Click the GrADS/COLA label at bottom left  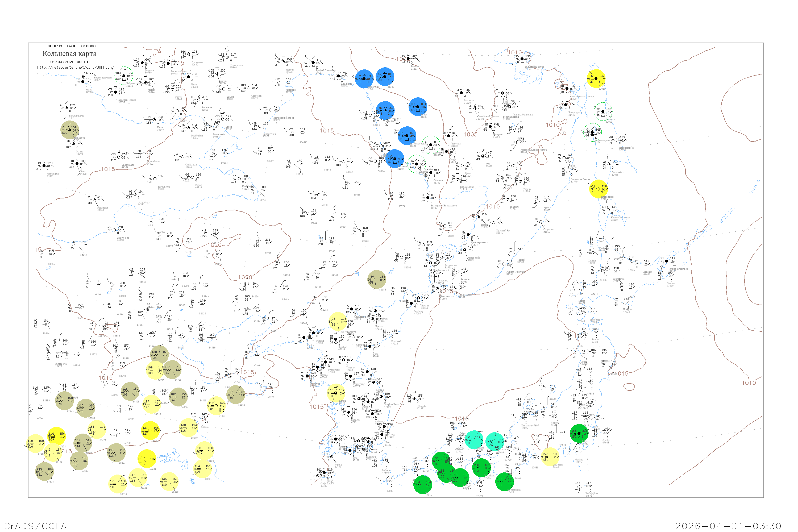click(x=35, y=526)
